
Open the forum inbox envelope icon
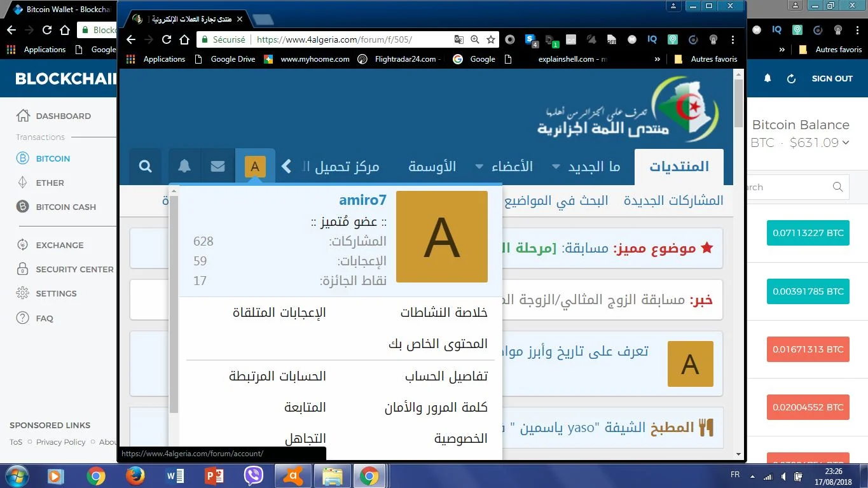coord(217,167)
